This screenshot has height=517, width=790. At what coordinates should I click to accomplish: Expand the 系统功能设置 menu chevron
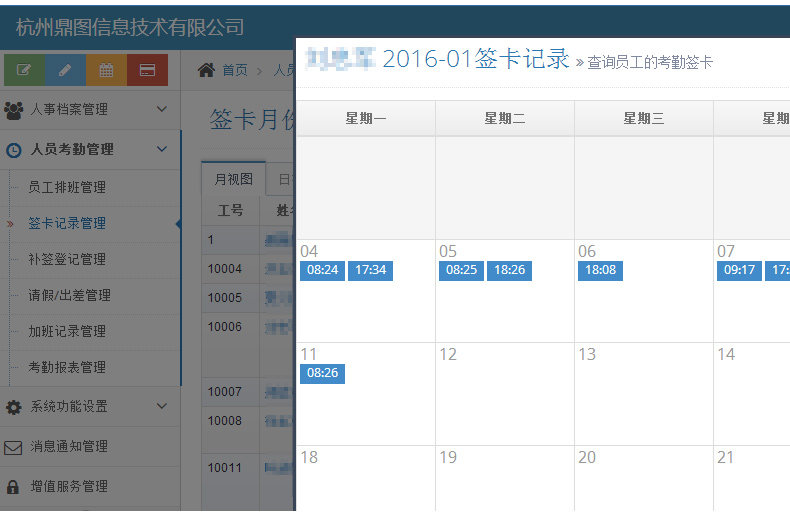coord(162,406)
